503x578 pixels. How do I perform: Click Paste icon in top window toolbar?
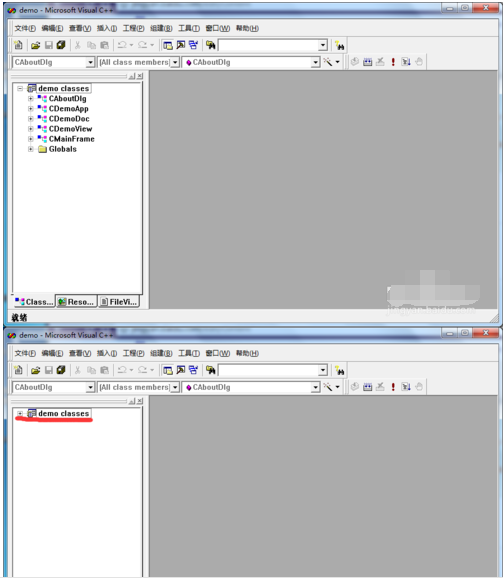[x=105, y=45]
